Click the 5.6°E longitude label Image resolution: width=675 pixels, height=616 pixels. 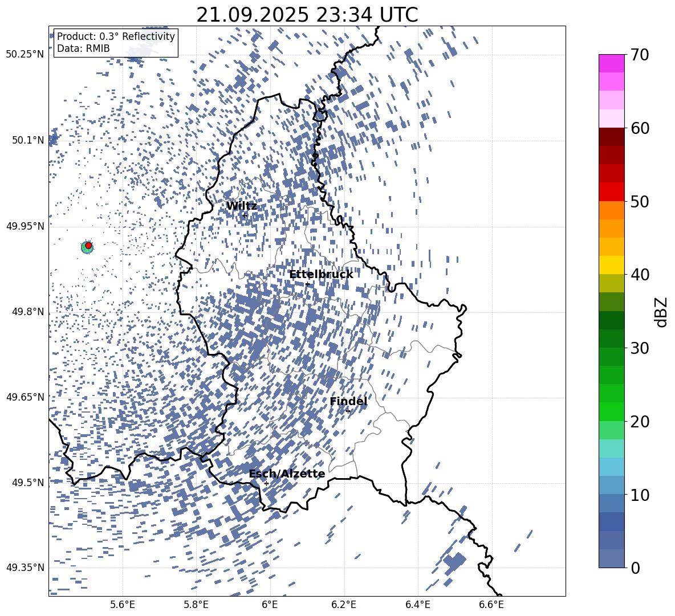pos(123,605)
